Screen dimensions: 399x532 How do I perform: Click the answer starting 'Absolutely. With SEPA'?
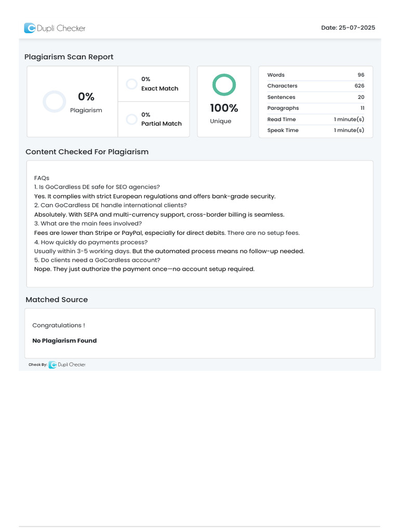[x=159, y=215]
